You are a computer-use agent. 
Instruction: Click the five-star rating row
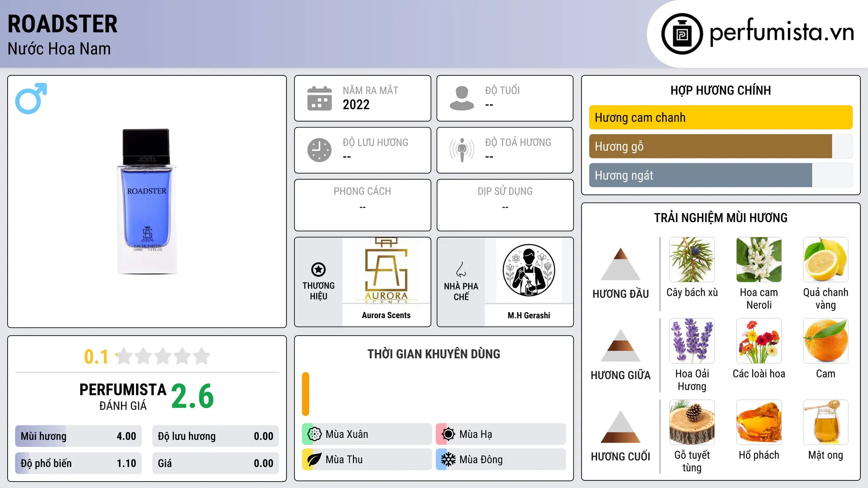pos(163,356)
